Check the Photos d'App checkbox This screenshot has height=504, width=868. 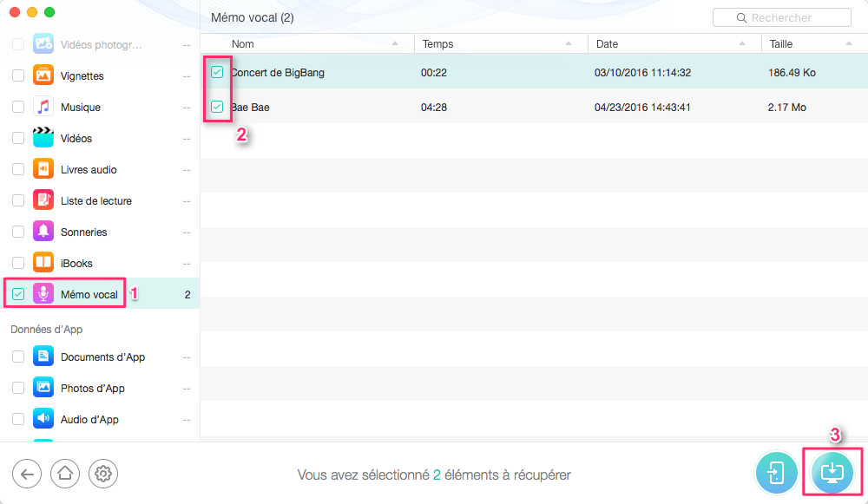pyautogui.click(x=18, y=388)
